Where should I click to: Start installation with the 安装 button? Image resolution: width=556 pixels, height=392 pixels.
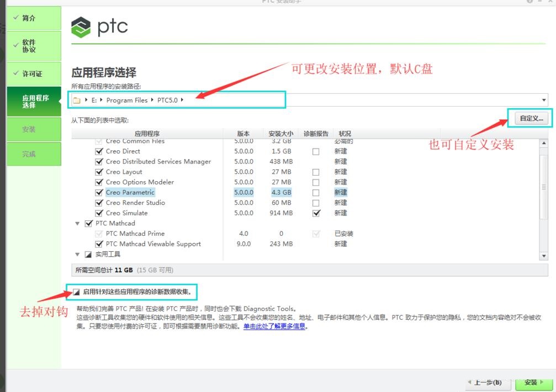(534, 383)
